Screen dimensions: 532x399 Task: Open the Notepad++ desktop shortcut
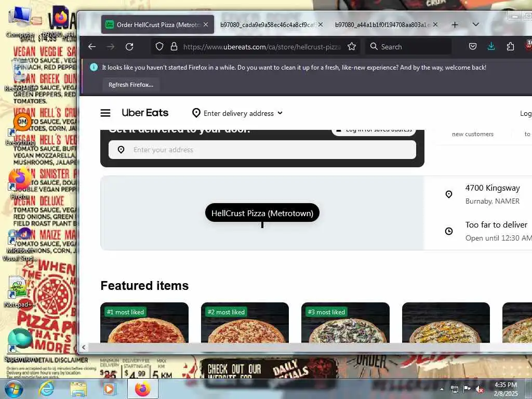click(19, 292)
